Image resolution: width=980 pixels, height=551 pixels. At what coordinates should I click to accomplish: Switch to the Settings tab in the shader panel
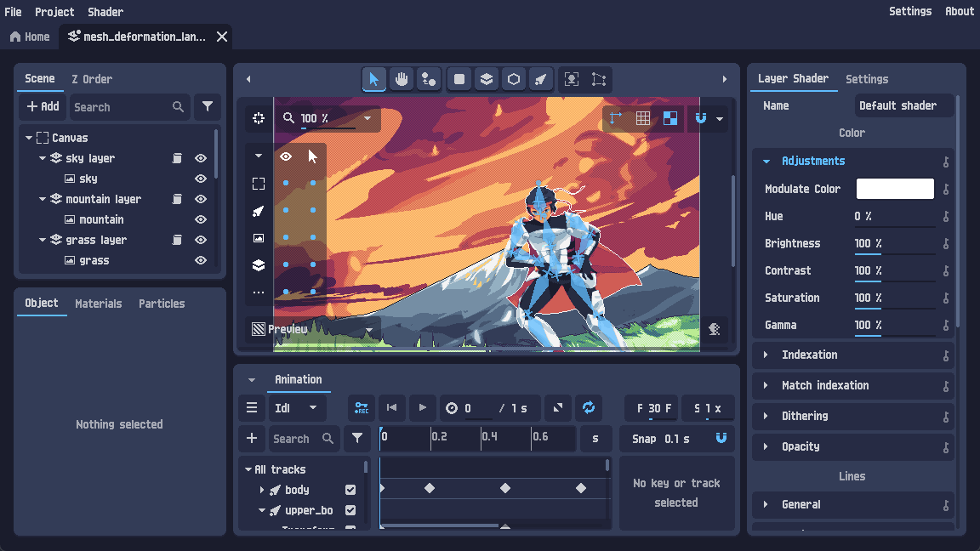click(x=867, y=78)
